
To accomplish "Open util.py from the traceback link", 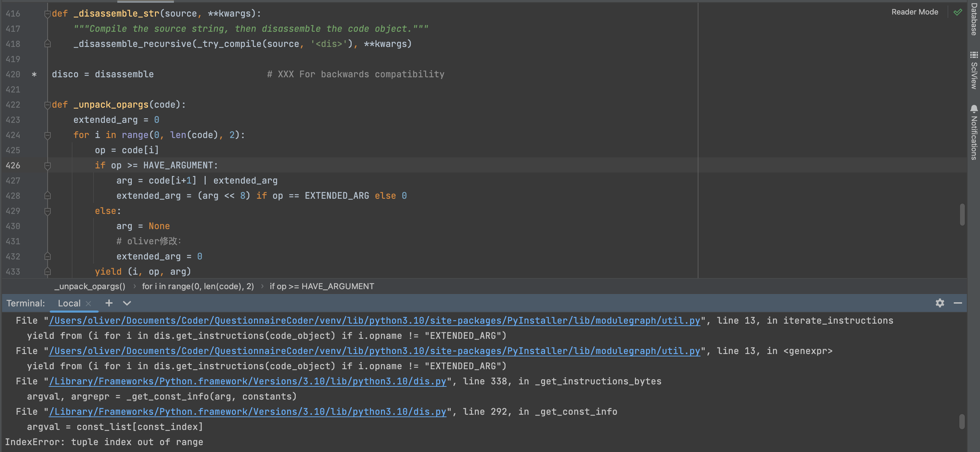I will pos(375,320).
